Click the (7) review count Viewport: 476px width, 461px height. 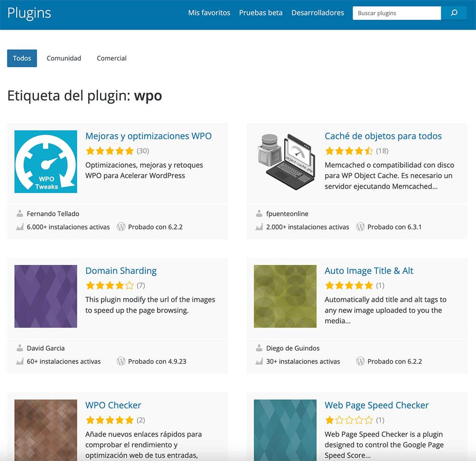pos(141,285)
